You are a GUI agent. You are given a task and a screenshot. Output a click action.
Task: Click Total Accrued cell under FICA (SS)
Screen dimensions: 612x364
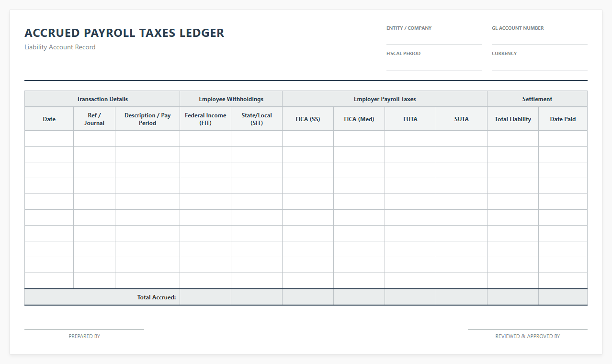pyautogui.click(x=308, y=297)
